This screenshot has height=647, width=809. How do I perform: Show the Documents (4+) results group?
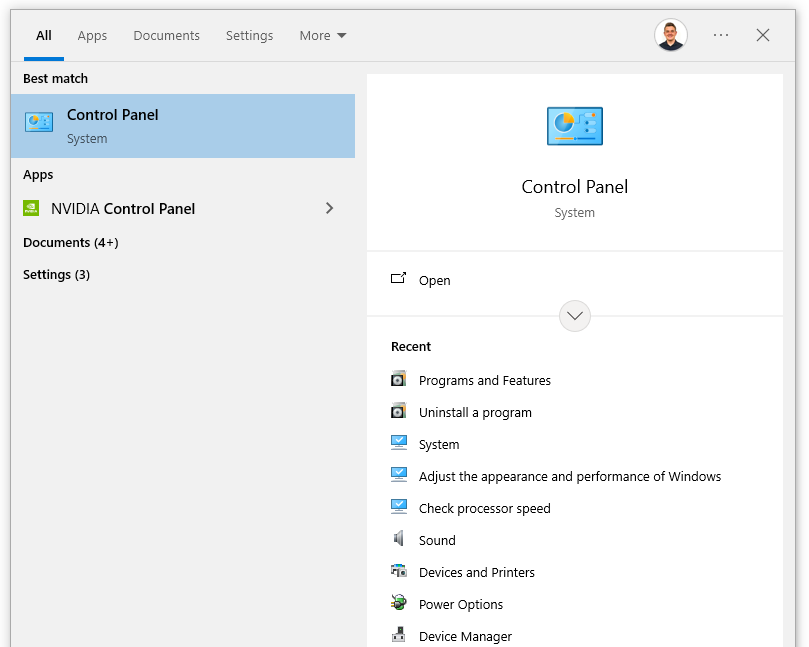[70, 242]
